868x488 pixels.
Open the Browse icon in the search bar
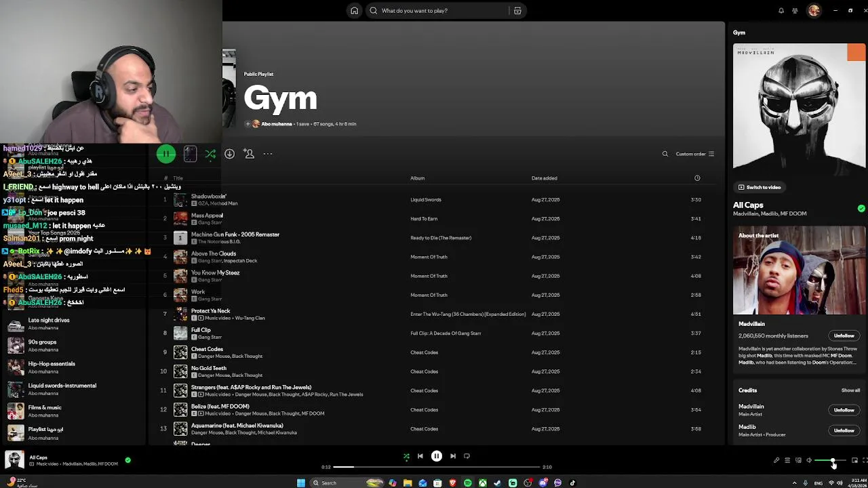click(517, 11)
